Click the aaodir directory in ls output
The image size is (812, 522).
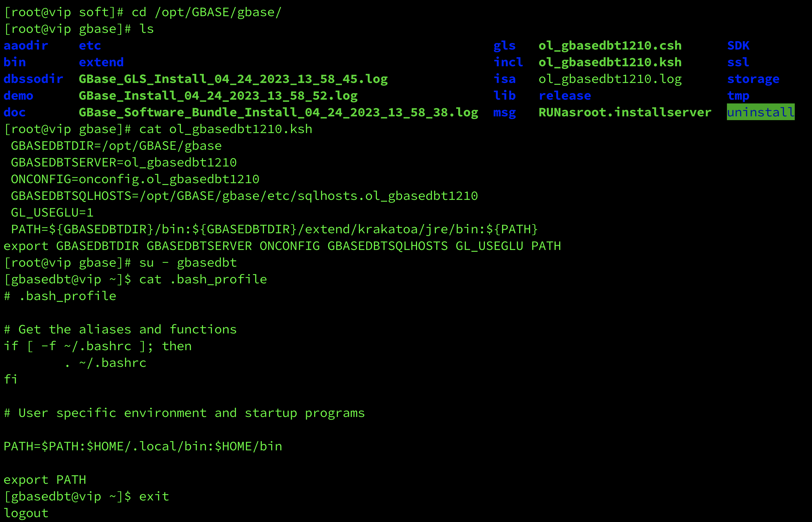(26, 46)
